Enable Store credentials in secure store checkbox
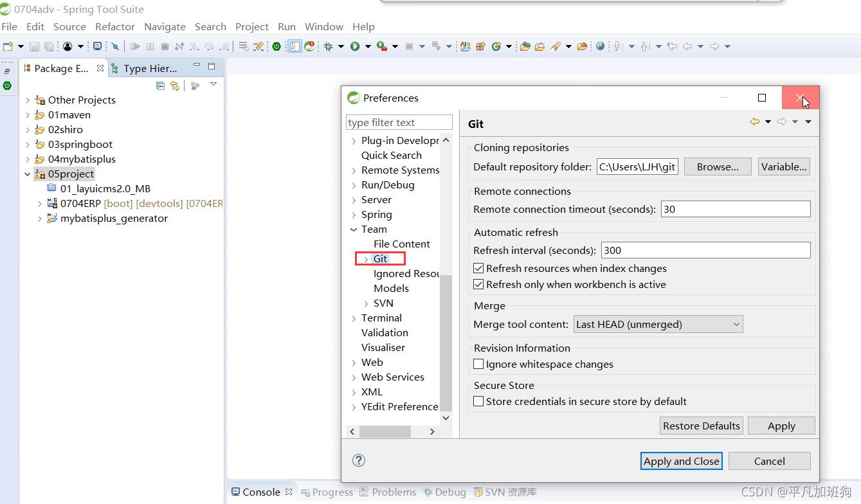This screenshot has width=861, height=504. tap(478, 401)
